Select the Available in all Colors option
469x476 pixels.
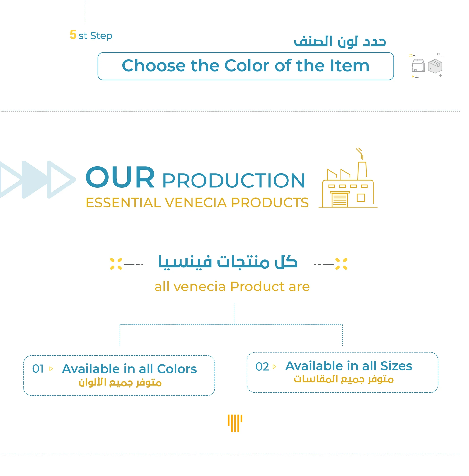(x=129, y=369)
